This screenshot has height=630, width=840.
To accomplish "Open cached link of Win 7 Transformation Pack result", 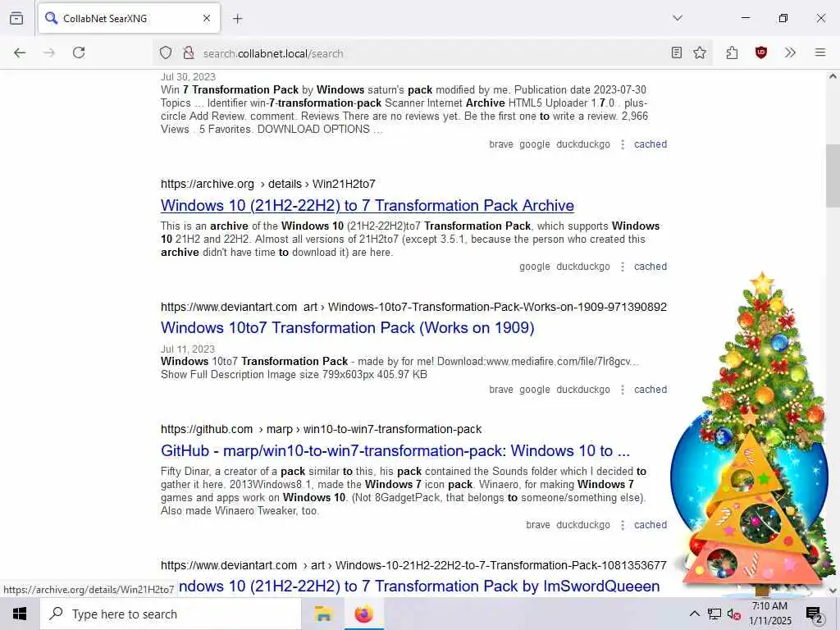I will (651, 144).
